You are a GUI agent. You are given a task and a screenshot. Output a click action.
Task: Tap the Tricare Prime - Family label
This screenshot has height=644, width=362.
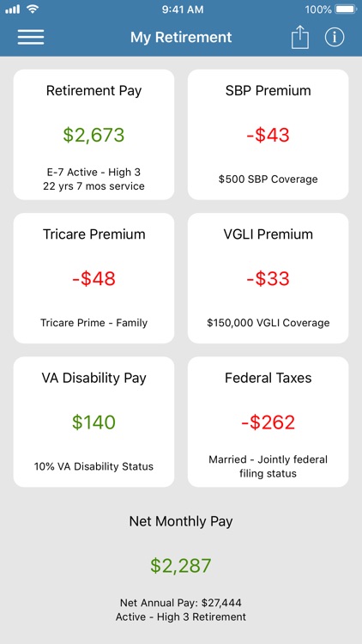(x=94, y=323)
